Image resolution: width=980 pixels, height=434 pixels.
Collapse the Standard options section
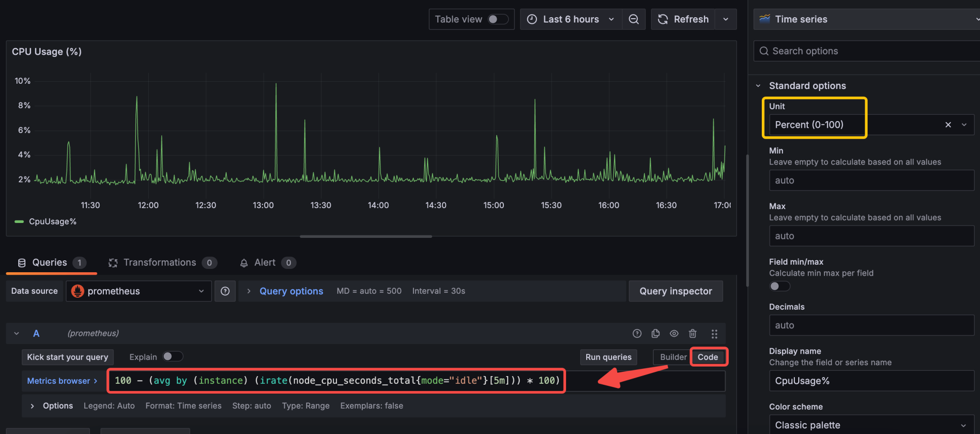758,86
